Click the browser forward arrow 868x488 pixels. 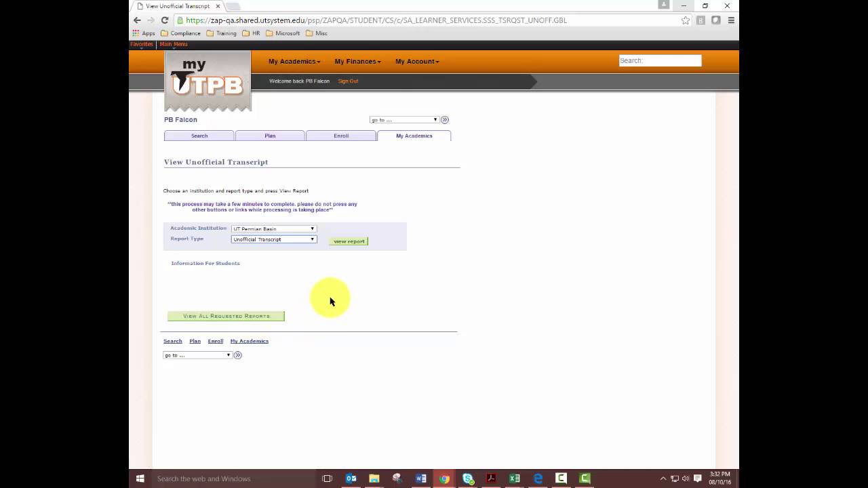point(151,20)
